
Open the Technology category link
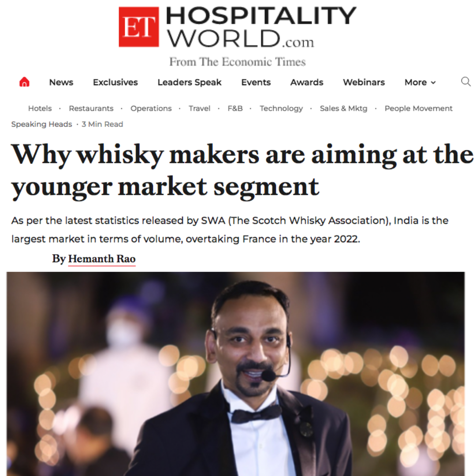click(x=281, y=109)
